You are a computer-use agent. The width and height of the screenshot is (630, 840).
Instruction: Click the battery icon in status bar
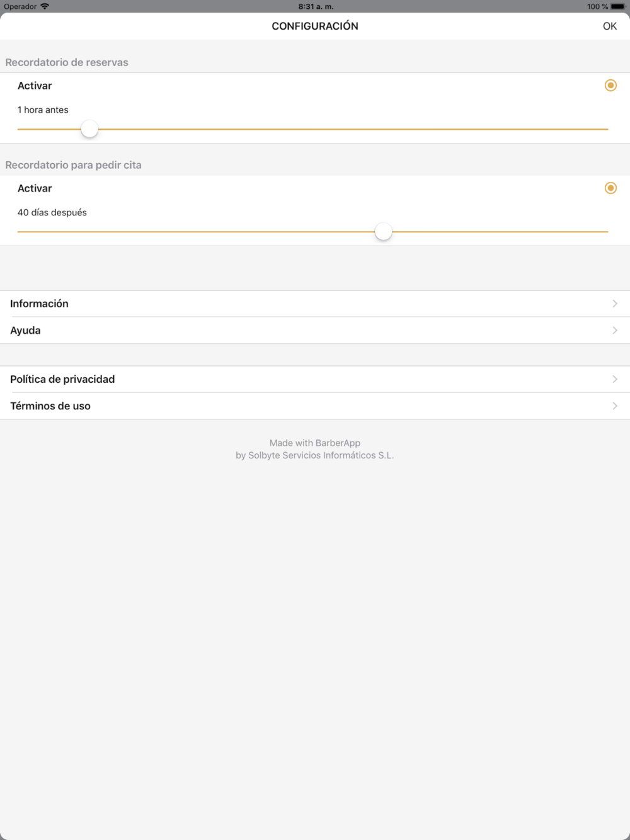point(618,6)
